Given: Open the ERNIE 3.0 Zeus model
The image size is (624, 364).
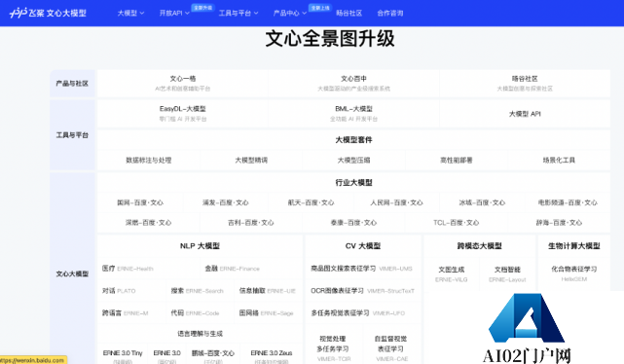Looking at the screenshot, I should [272, 355].
